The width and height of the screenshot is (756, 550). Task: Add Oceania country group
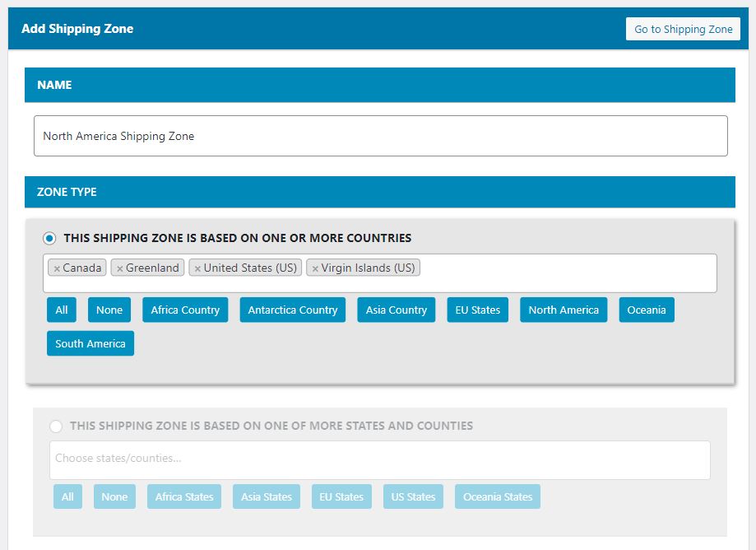click(x=647, y=310)
